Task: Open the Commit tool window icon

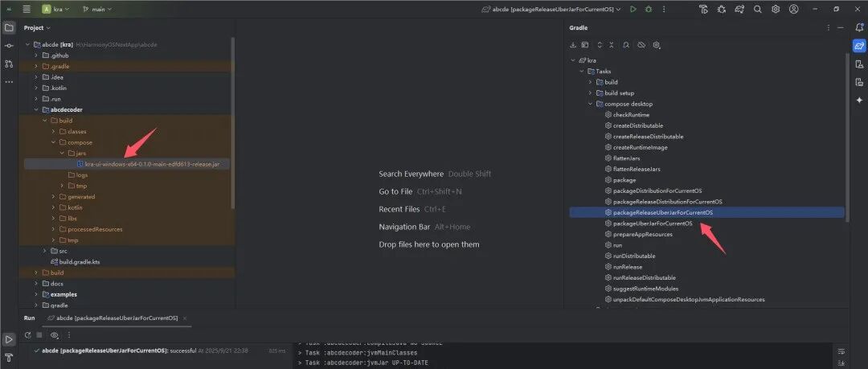Action: pos(9,46)
